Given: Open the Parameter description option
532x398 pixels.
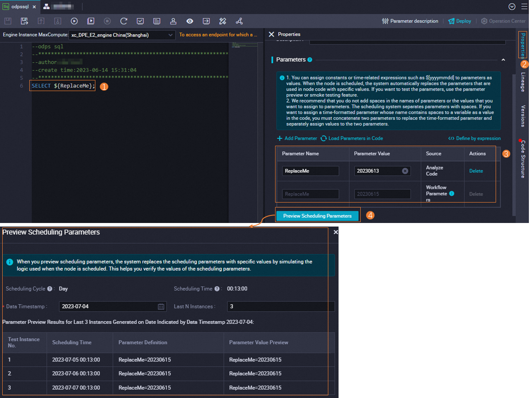Looking at the screenshot, I should pyautogui.click(x=410, y=21).
